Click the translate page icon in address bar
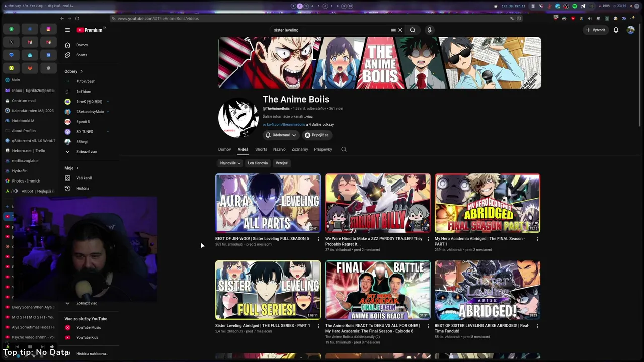Image resolution: width=644 pixels, height=362 pixels. click(x=512, y=19)
